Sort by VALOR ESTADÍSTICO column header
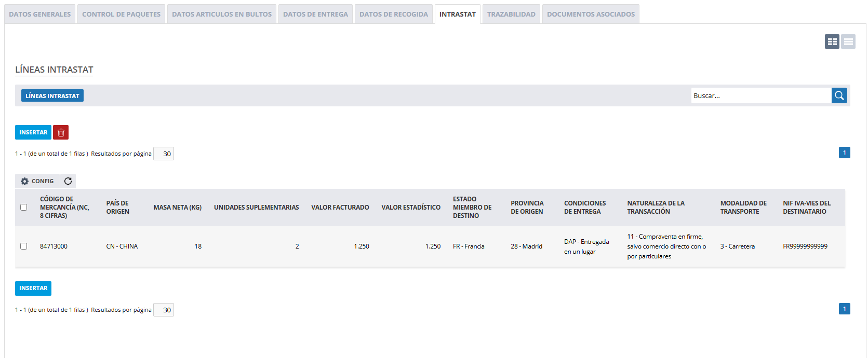 pyautogui.click(x=411, y=208)
